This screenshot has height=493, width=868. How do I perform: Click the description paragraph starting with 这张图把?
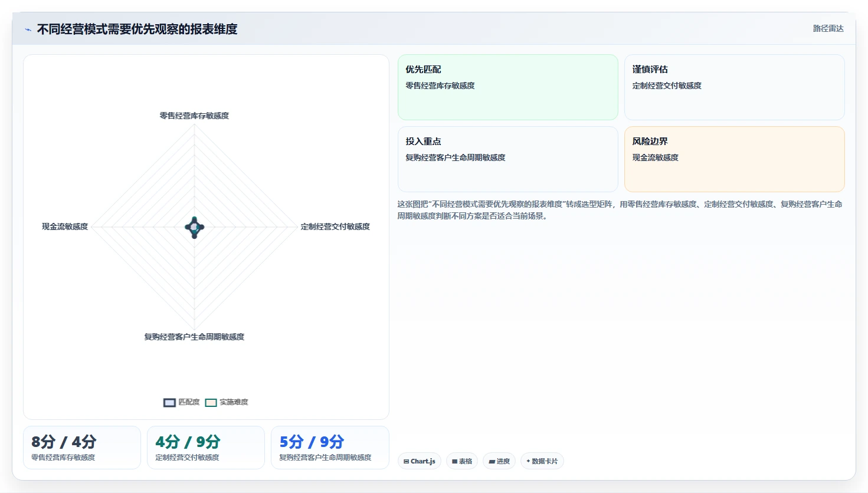[620, 210]
